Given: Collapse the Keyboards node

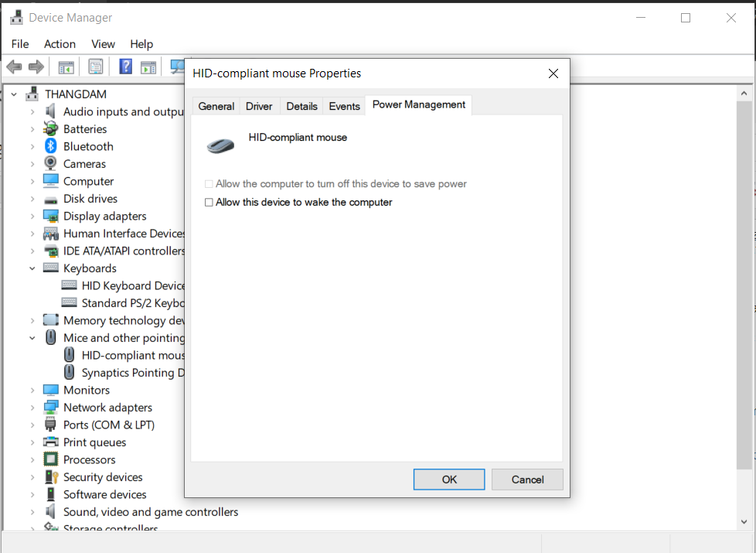Looking at the screenshot, I should point(32,268).
